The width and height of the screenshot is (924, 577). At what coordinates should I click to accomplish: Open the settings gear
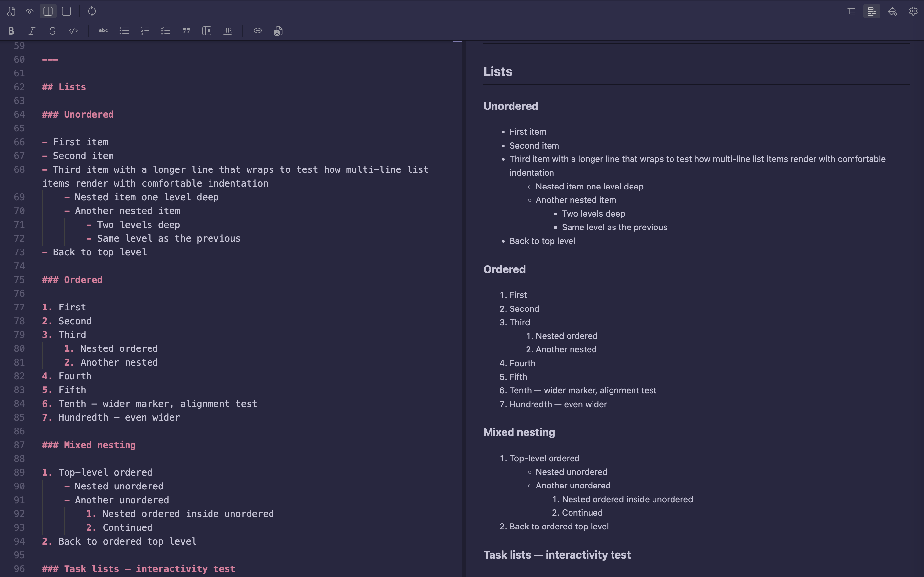tap(913, 11)
